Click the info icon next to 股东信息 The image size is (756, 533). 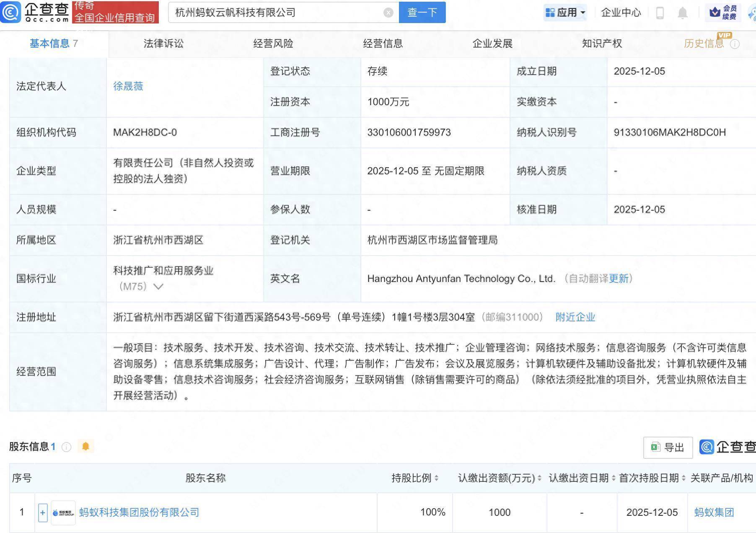[x=66, y=447]
